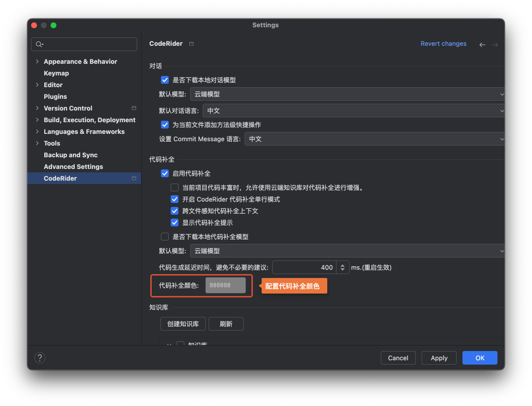The width and height of the screenshot is (532, 406).
Task: Click the project-level icon beside CodeRider heading
Action: point(192,44)
